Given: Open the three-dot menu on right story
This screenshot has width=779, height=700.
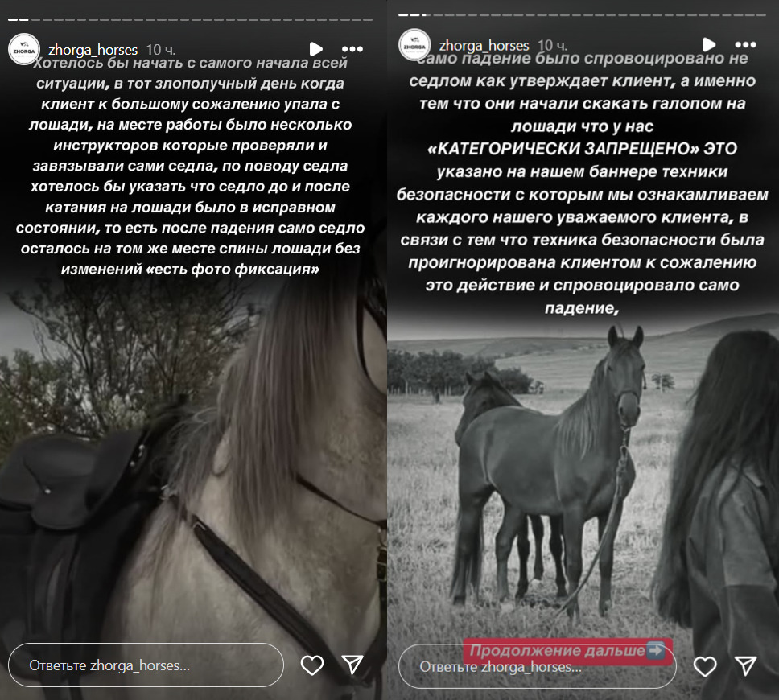Looking at the screenshot, I should 745,45.
